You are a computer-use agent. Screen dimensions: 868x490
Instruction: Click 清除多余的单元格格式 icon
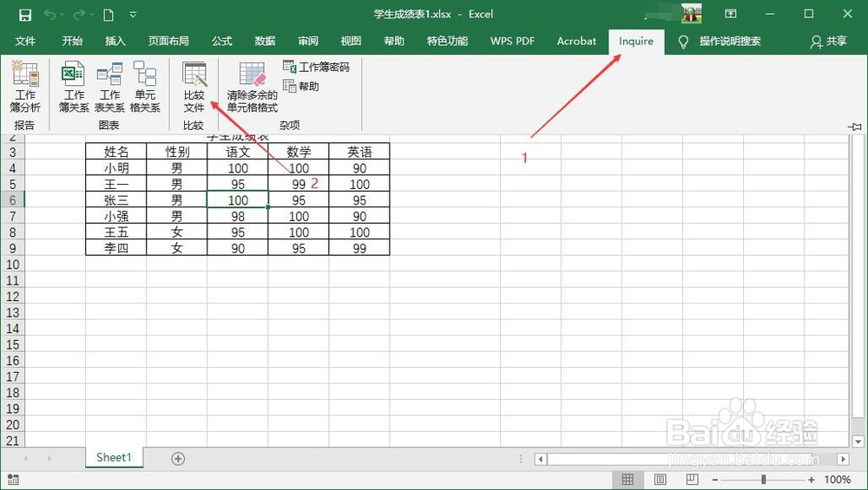pos(252,87)
